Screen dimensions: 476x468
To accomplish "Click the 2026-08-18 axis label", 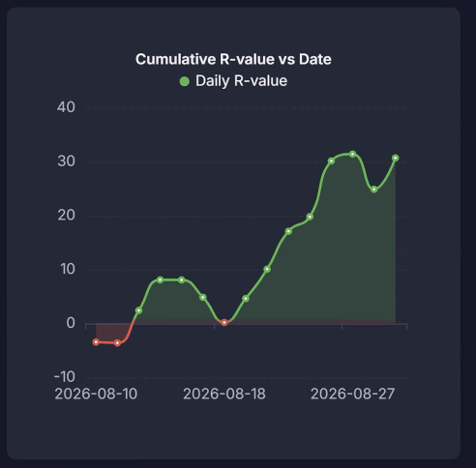I will (x=224, y=394).
